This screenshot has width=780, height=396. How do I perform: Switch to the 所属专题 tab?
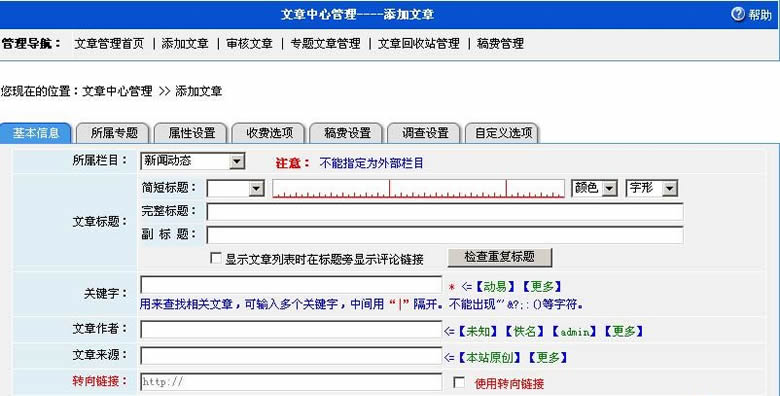114,133
